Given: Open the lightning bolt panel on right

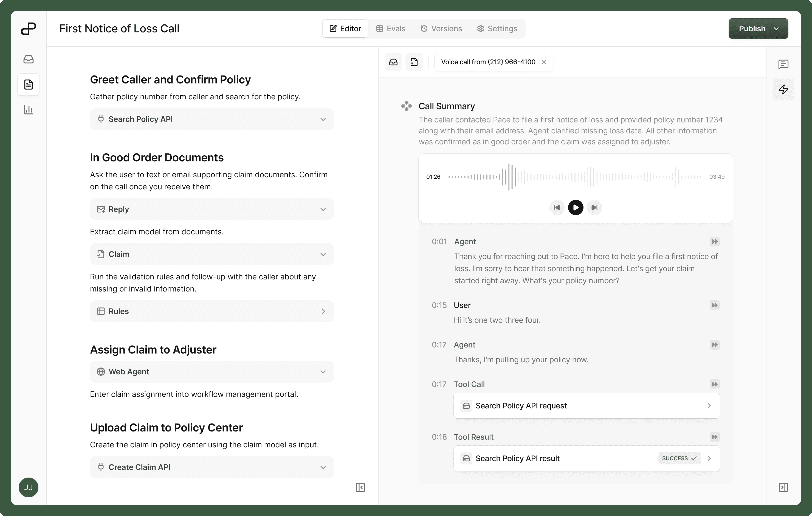Looking at the screenshot, I should (x=783, y=89).
